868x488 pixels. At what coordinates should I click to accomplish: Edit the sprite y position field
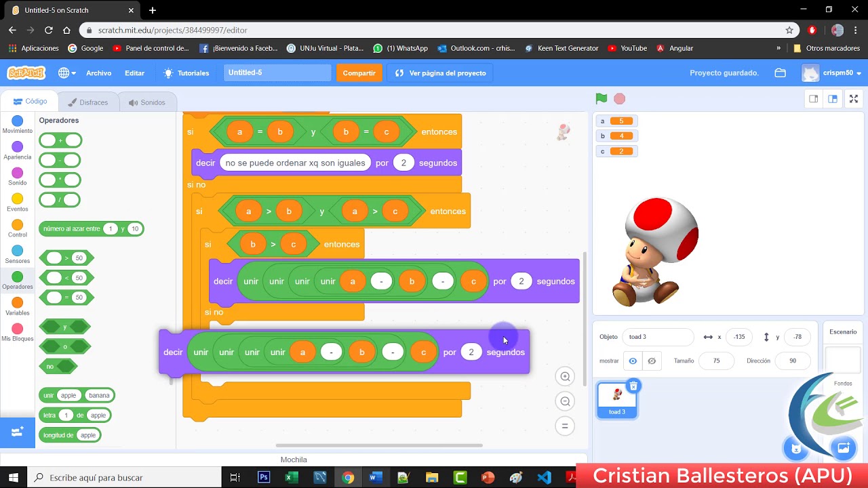pos(797,337)
